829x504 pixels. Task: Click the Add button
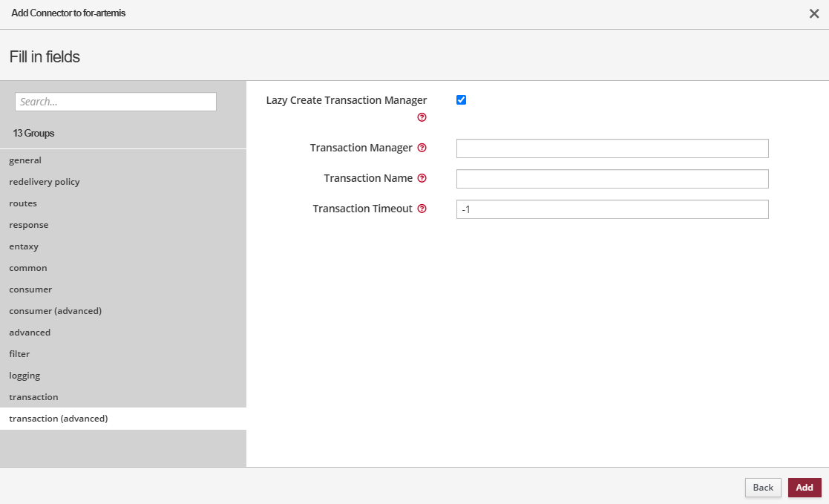click(805, 488)
